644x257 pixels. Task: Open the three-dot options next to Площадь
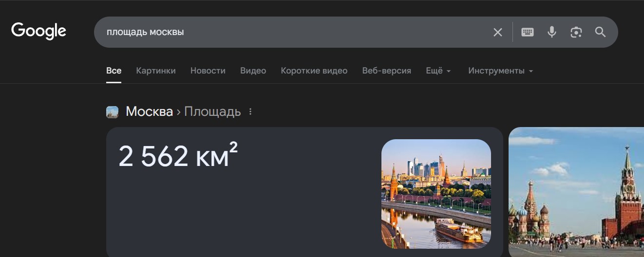pyautogui.click(x=250, y=111)
